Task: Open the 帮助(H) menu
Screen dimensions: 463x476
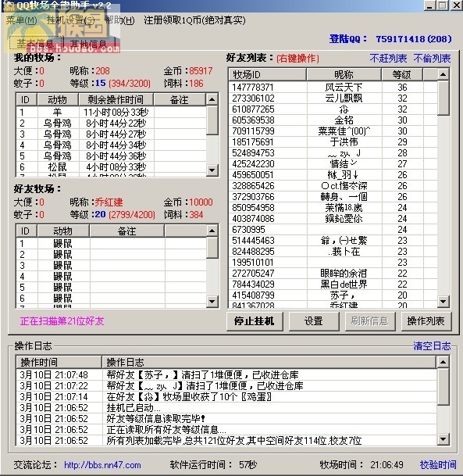Action: [x=119, y=20]
